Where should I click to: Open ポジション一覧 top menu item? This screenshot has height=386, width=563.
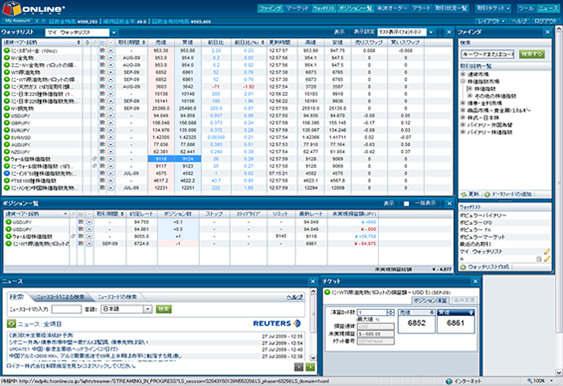click(355, 8)
